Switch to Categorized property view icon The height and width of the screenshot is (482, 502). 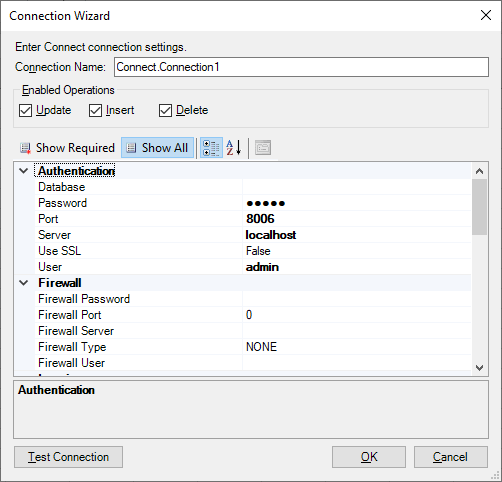click(211, 148)
